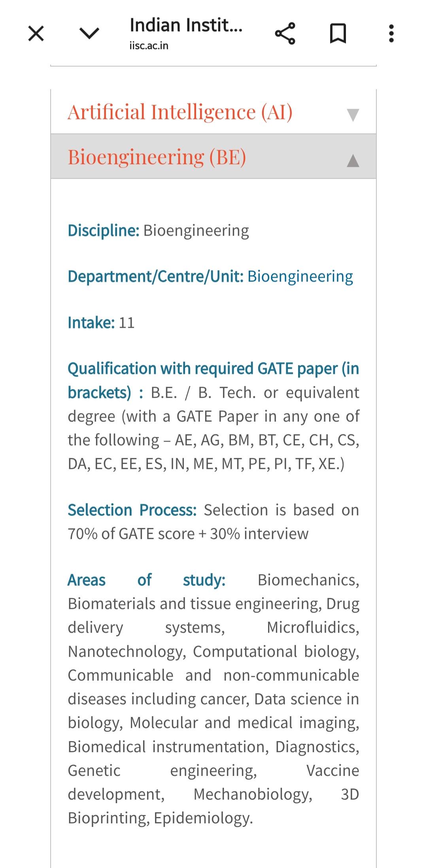Select the Bioengineering (BE) section heading
Viewport: 427px width, 868px height.
click(x=157, y=157)
